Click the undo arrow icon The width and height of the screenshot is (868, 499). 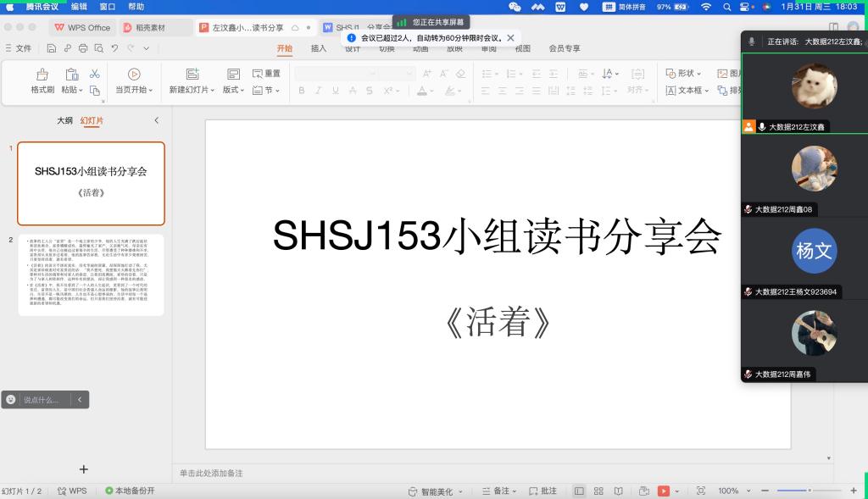tap(114, 49)
